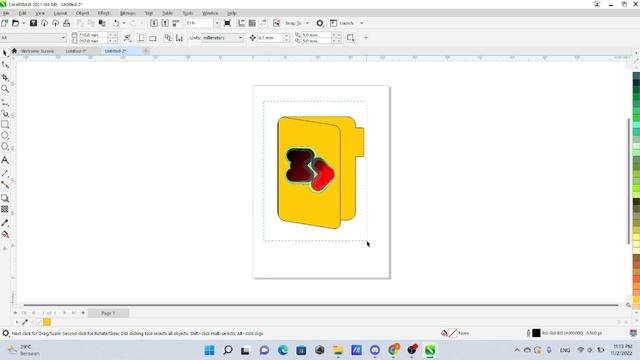Open the File menu
This screenshot has height=360, width=640.
(x=6, y=13)
